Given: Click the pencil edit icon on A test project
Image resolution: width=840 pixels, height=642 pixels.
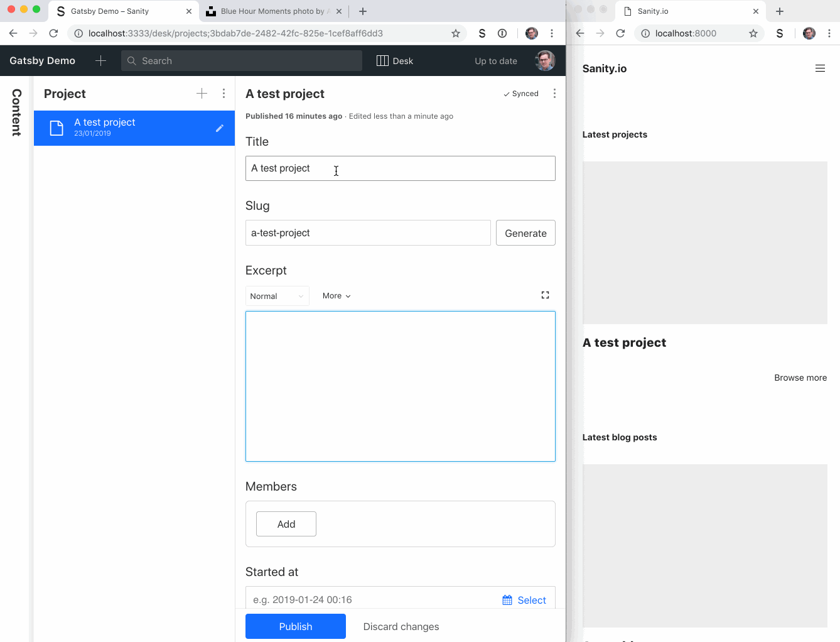Looking at the screenshot, I should [x=220, y=128].
